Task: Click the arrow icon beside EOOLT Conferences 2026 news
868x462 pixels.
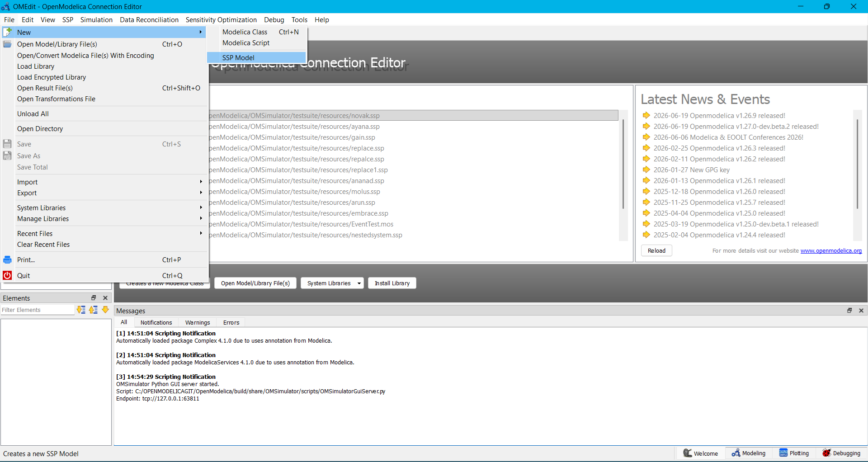Action: click(x=646, y=137)
